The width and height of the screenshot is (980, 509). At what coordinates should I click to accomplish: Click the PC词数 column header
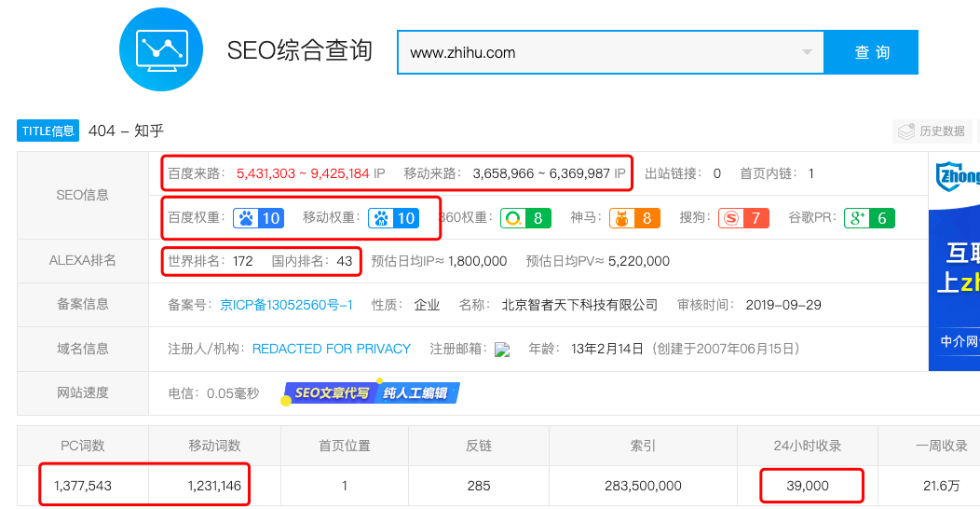(83, 446)
